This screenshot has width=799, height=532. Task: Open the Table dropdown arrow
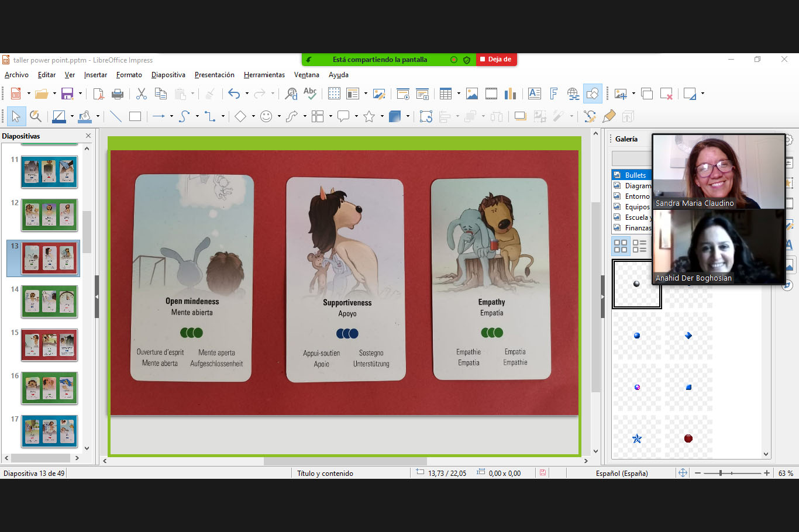(459, 94)
